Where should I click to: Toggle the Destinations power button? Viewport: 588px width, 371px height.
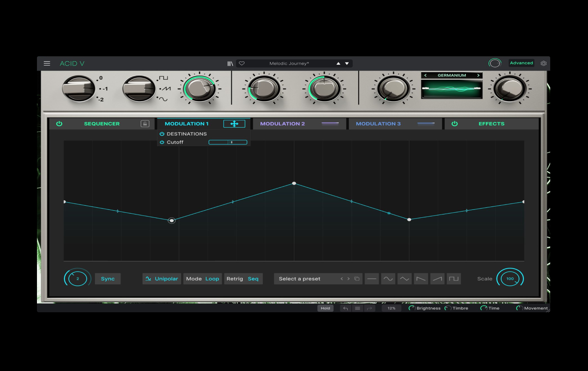click(x=162, y=134)
